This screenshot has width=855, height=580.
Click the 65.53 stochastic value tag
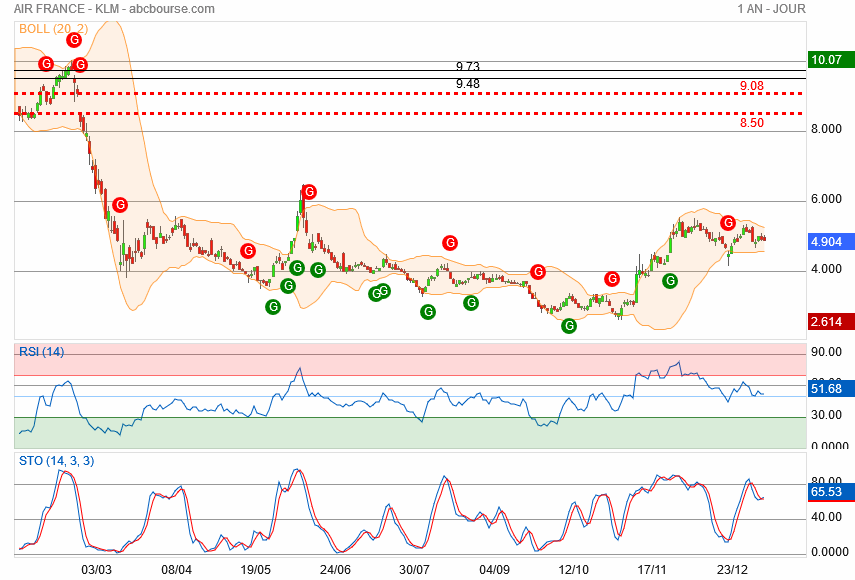827,492
